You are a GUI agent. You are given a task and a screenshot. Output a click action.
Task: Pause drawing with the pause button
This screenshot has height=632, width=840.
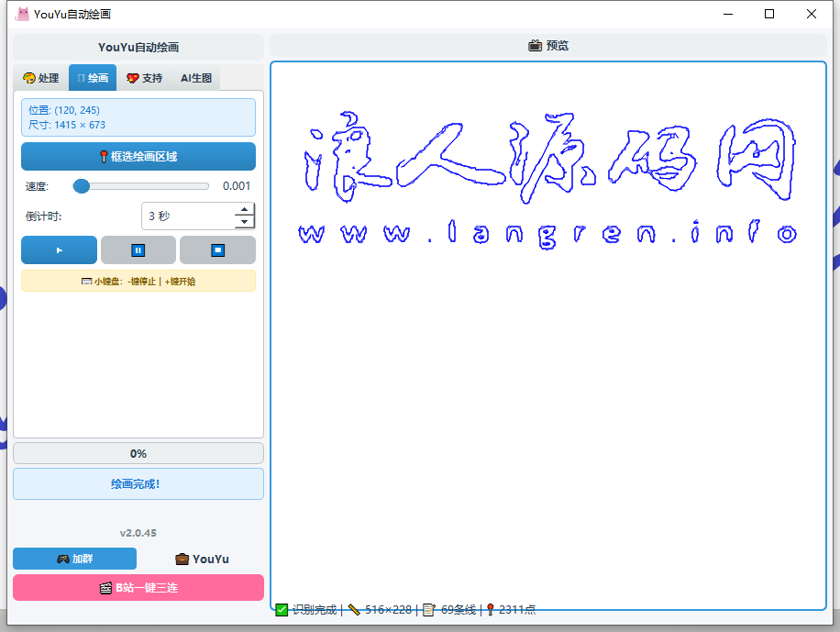tap(138, 249)
